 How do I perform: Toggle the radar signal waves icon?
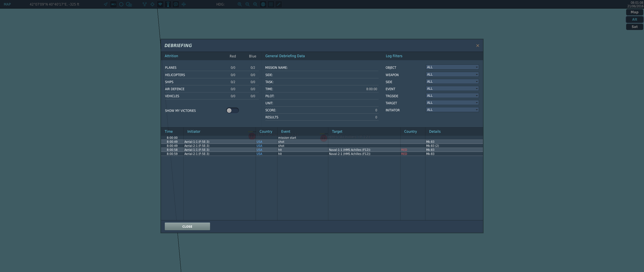pyautogui.click(x=160, y=4)
